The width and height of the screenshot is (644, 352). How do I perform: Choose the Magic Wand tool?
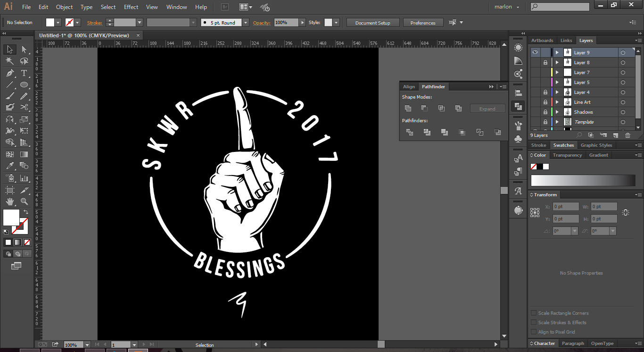coord(9,61)
